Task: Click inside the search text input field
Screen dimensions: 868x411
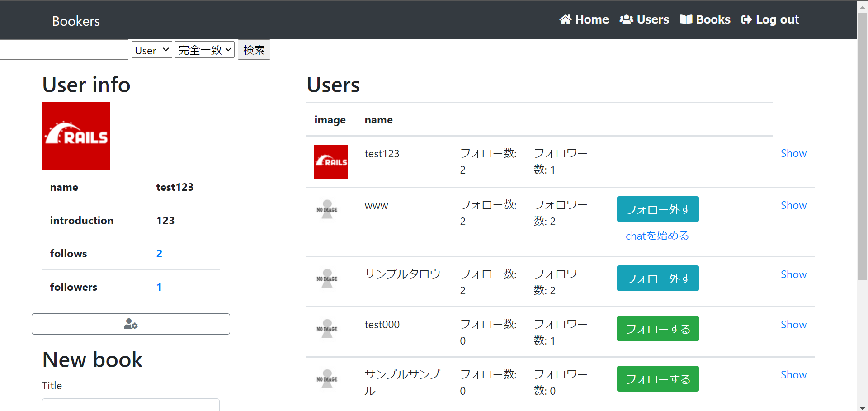Action: [x=63, y=49]
